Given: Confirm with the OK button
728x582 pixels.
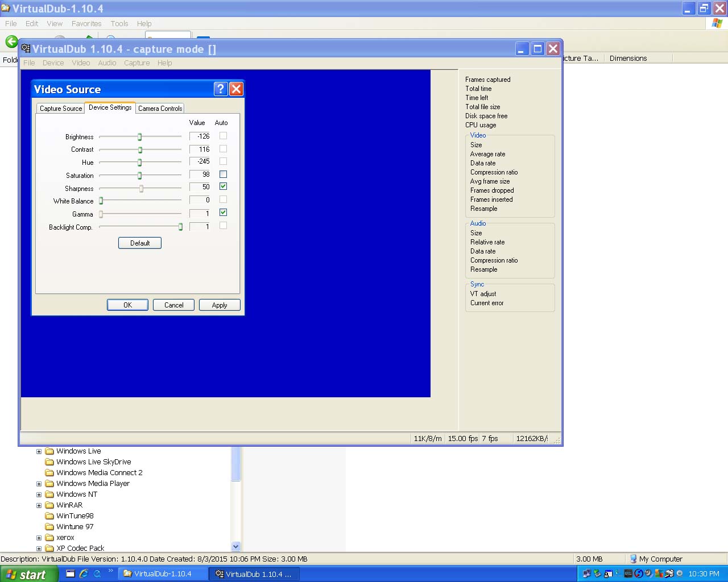Looking at the screenshot, I should click(x=127, y=305).
